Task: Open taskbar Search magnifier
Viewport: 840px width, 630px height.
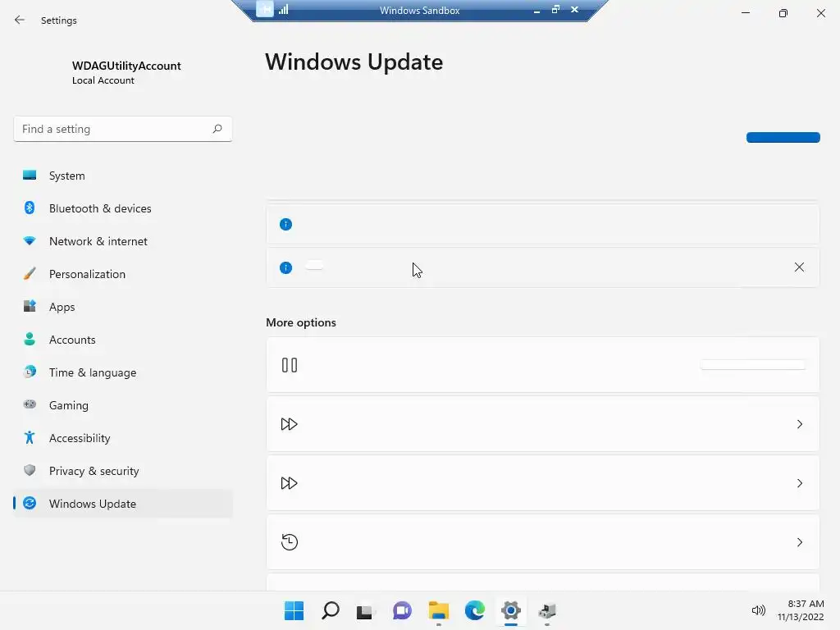Action: pyautogui.click(x=330, y=610)
